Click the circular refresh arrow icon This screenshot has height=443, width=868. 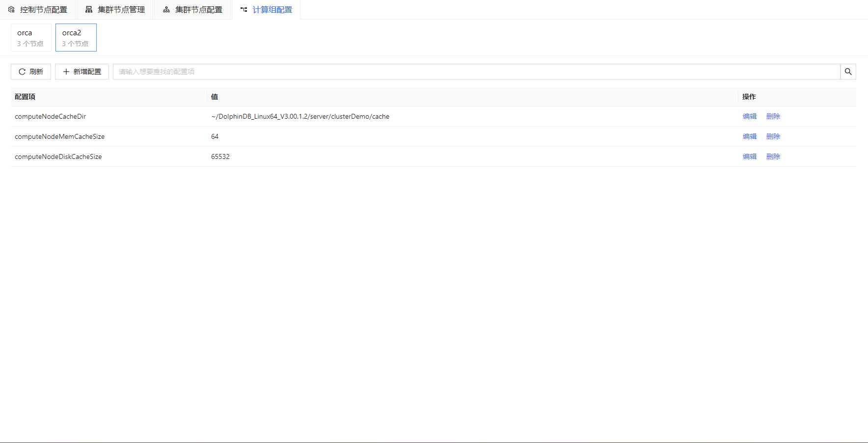[22, 72]
